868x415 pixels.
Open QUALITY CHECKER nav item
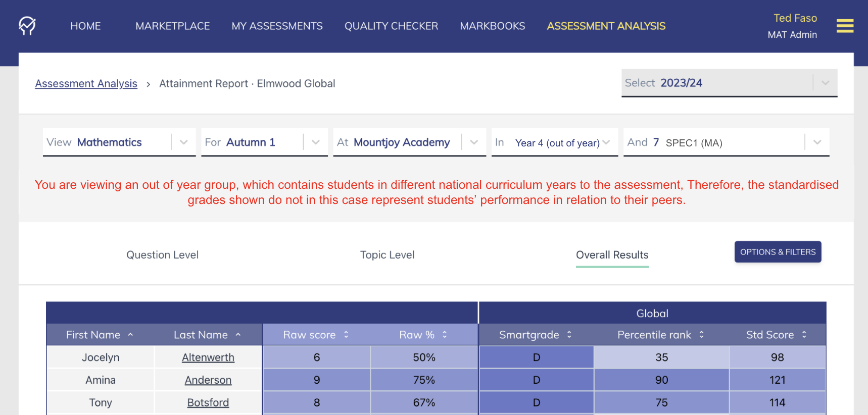[x=391, y=26]
